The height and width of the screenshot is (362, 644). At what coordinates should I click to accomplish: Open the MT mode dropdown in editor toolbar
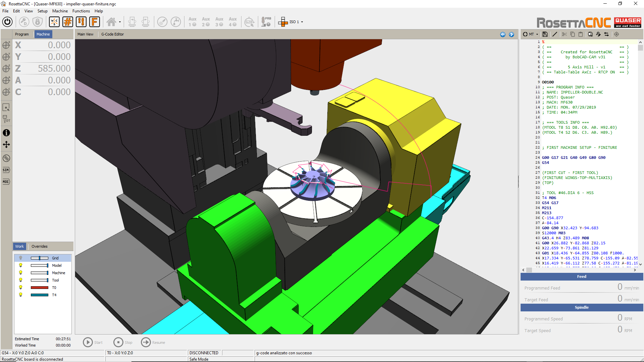click(x=537, y=34)
